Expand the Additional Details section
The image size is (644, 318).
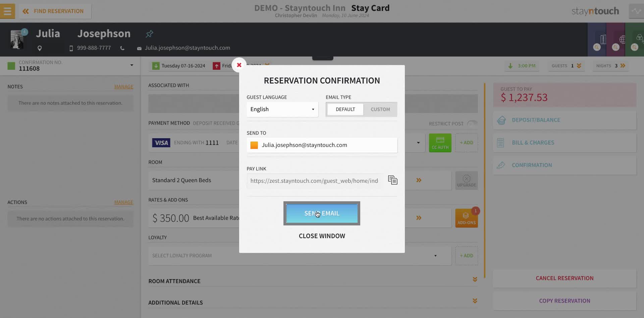point(475,301)
